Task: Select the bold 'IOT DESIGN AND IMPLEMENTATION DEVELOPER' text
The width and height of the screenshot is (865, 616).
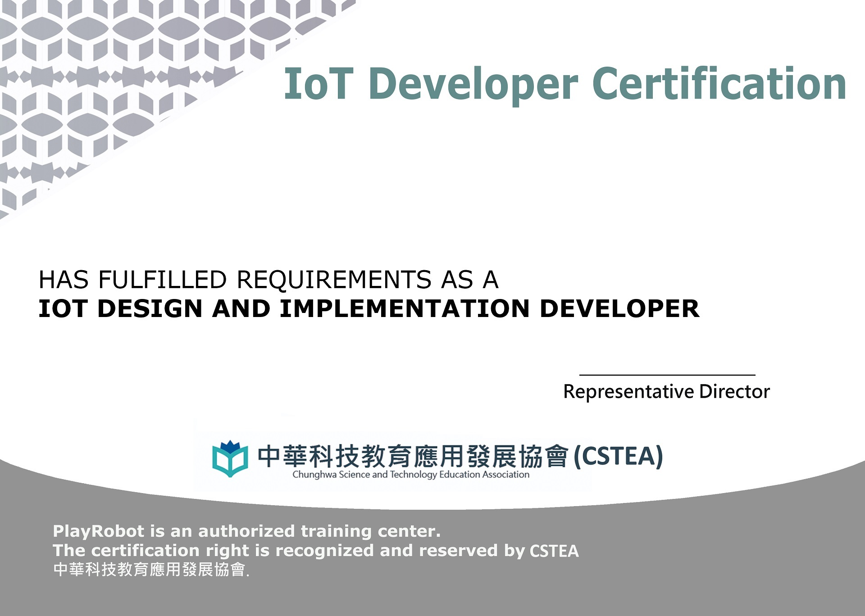Action: coord(369,309)
